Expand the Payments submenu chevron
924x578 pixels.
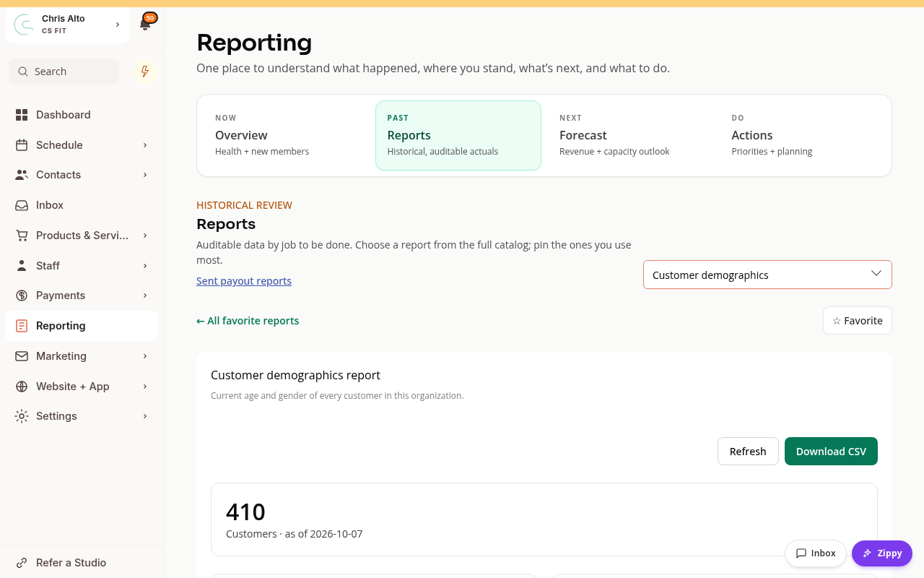pos(145,296)
